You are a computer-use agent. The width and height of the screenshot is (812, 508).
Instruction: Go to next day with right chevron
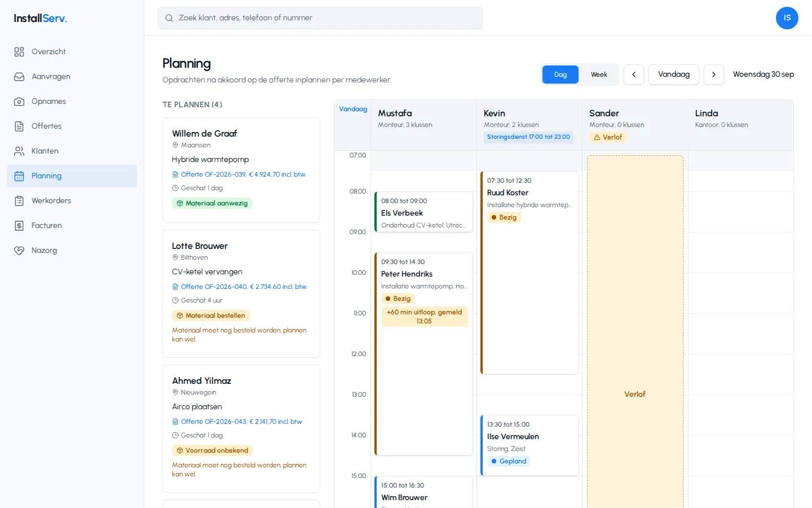(x=714, y=75)
